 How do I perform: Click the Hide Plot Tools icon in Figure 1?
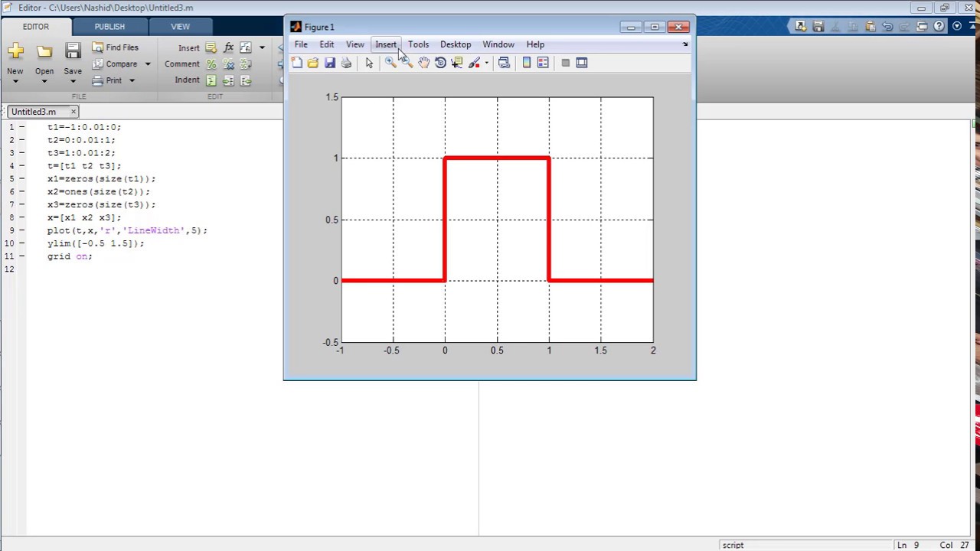pos(566,63)
